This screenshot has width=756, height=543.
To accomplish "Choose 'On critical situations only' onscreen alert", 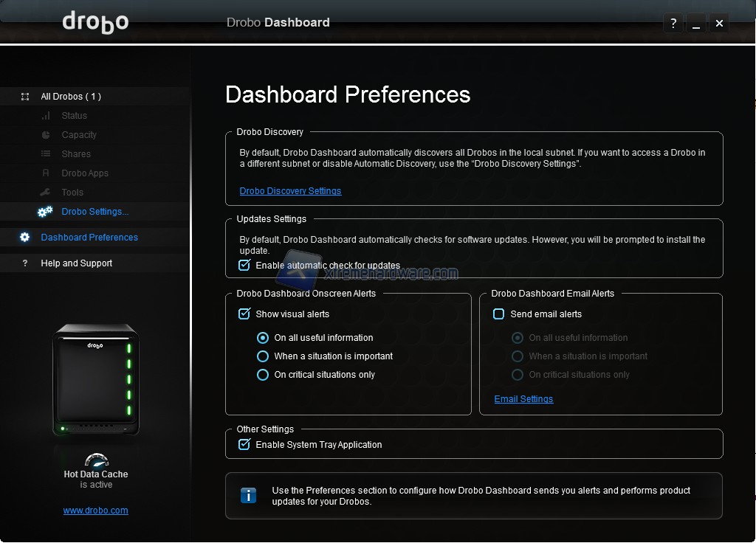I will point(262,375).
